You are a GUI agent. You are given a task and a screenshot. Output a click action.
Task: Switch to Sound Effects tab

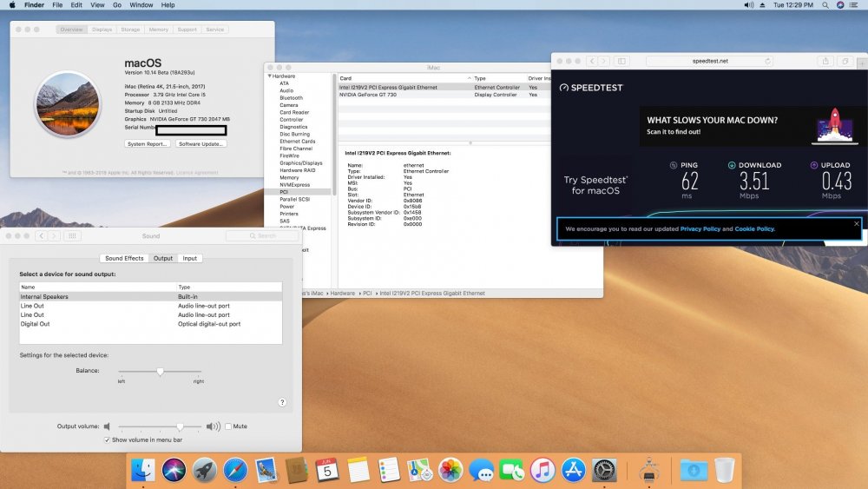(x=124, y=258)
